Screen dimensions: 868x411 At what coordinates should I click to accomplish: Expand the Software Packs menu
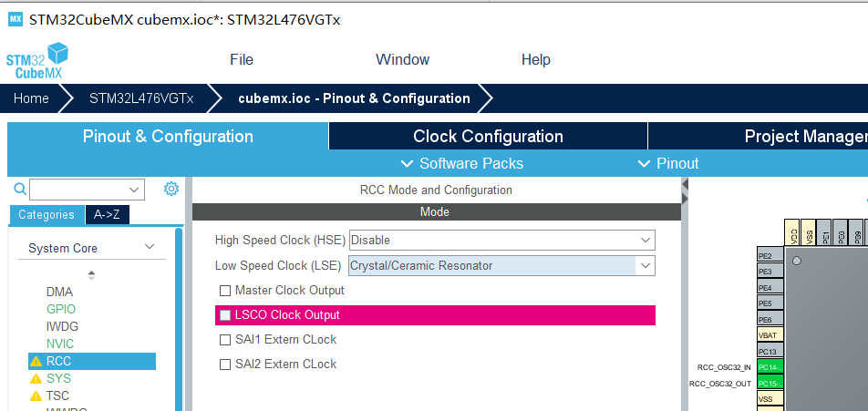(x=461, y=163)
